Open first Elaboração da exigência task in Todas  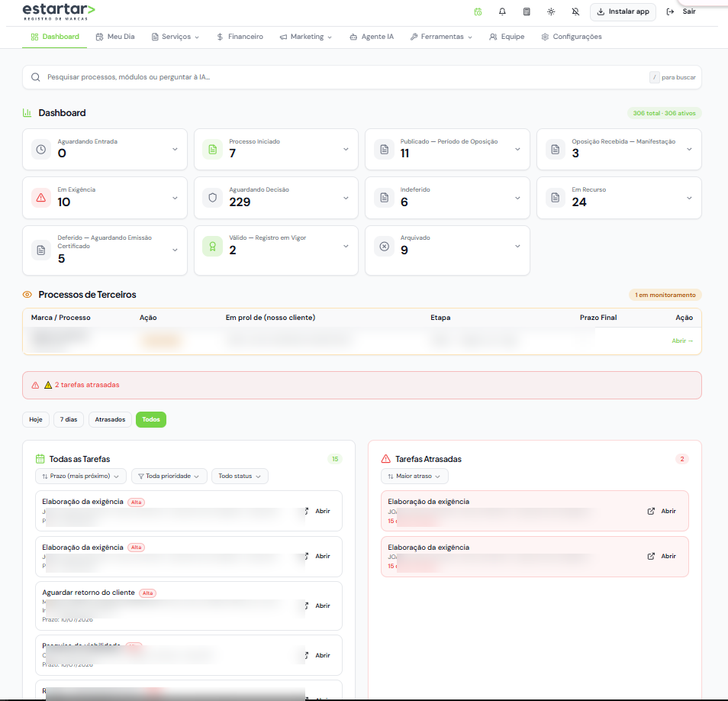[x=188, y=511]
